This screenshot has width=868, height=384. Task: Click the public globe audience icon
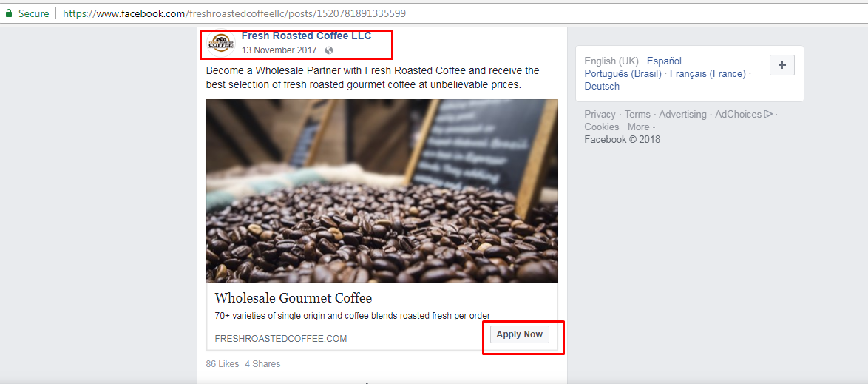tap(329, 50)
